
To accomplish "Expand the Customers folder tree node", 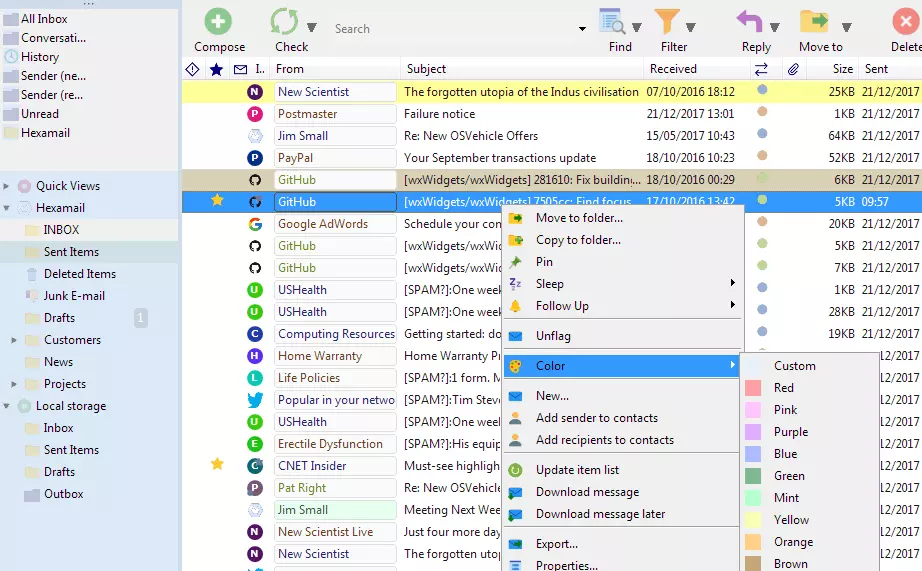I will click(14, 340).
